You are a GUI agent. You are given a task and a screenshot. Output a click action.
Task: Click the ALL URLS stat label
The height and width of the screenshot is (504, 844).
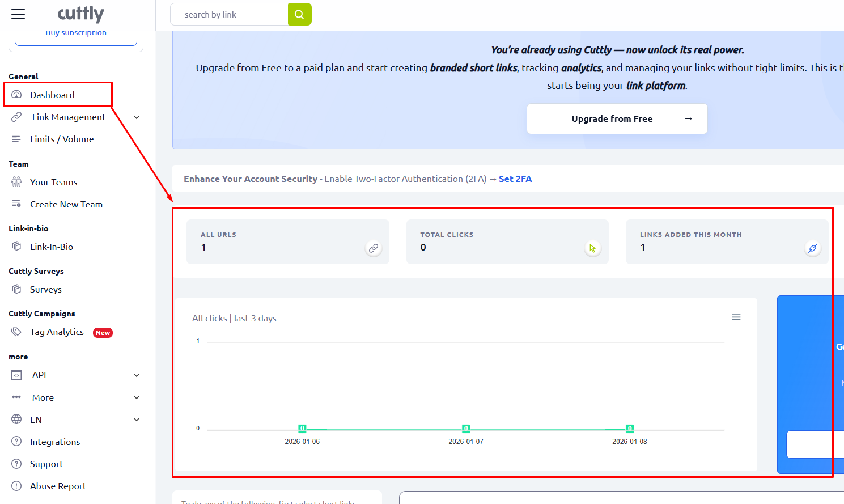[218, 235]
